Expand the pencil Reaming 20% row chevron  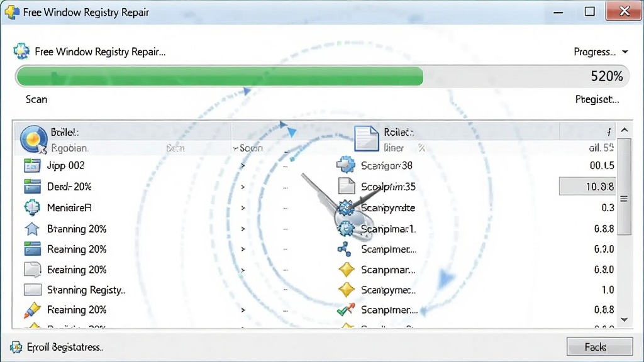click(243, 310)
